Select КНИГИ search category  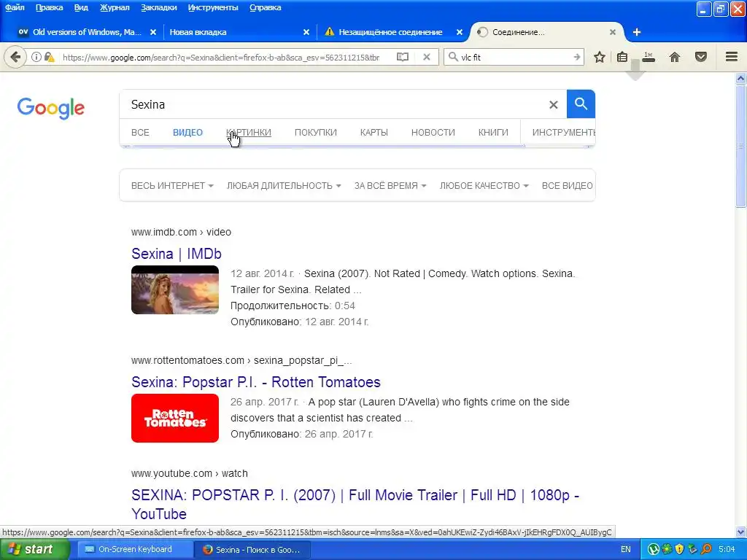click(493, 133)
